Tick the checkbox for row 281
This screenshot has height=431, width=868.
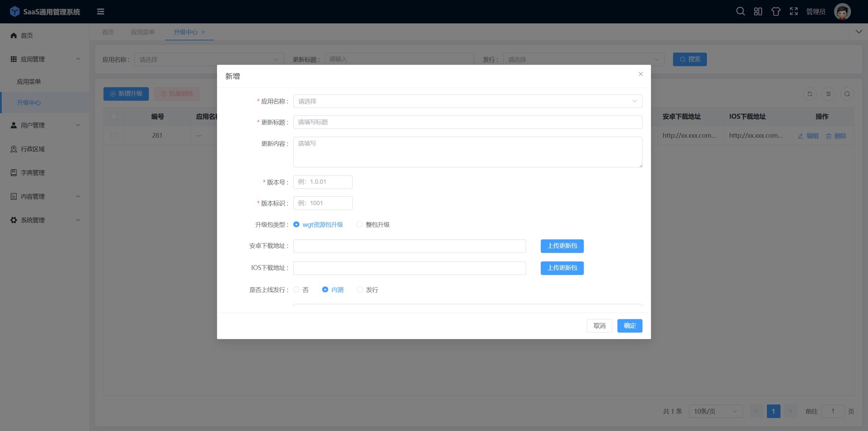(x=113, y=136)
